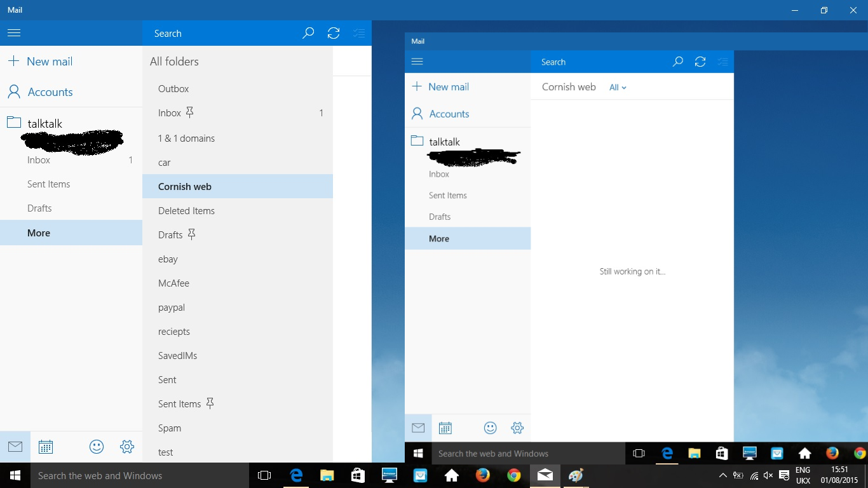The height and width of the screenshot is (488, 868).
Task: Unpin Sent Items using its pin icon
Action: [x=210, y=403]
